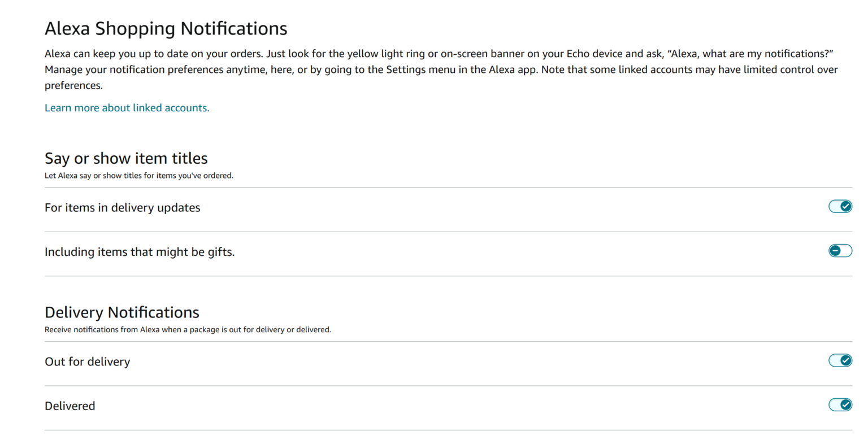Disable the "Out for delivery" notification toggle
Image resolution: width=868 pixels, height=444 pixels.
pyautogui.click(x=840, y=360)
